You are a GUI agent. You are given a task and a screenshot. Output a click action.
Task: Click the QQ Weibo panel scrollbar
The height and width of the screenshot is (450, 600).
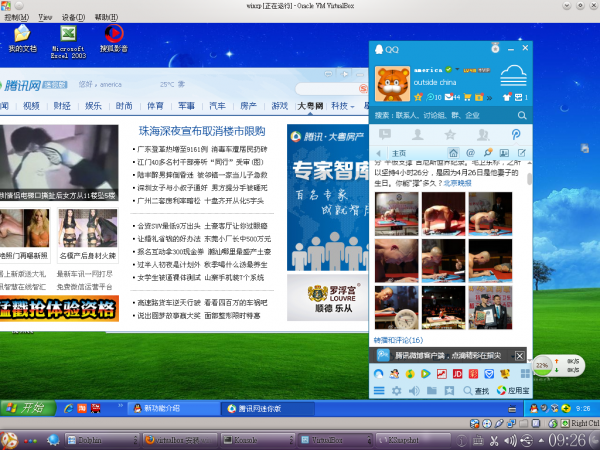tap(529, 179)
